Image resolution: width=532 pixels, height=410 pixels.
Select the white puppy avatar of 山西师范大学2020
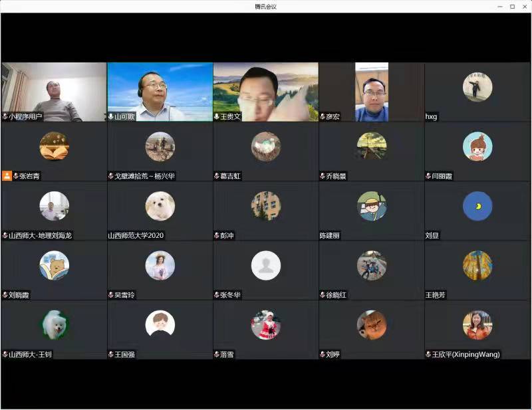click(x=160, y=206)
